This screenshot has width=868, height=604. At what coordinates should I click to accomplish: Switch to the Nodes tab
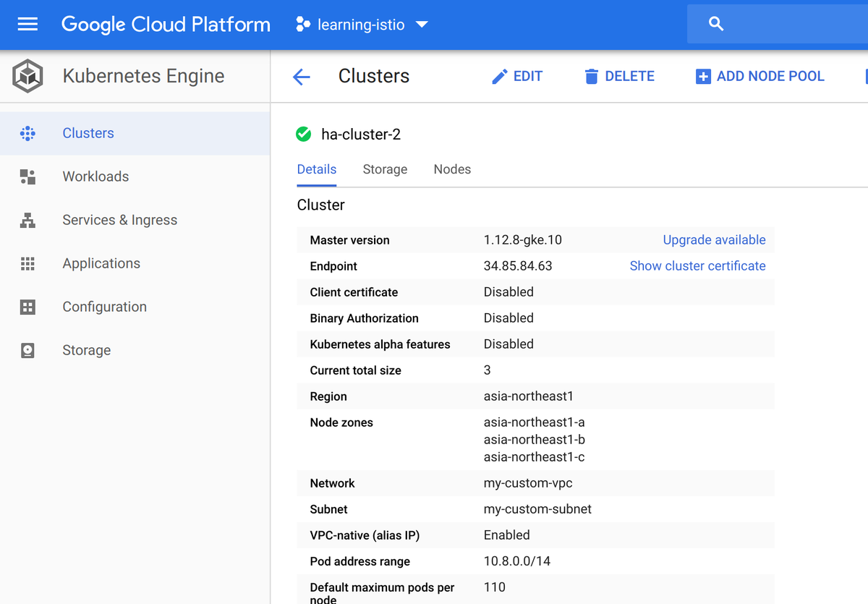click(452, 169)
